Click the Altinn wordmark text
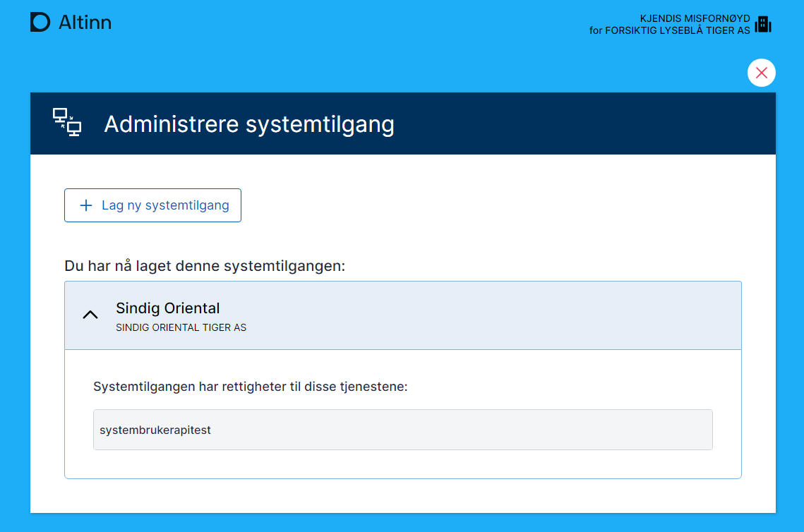Image resolution: width=804 pixels, height=532 pixels. click(85, 23)
